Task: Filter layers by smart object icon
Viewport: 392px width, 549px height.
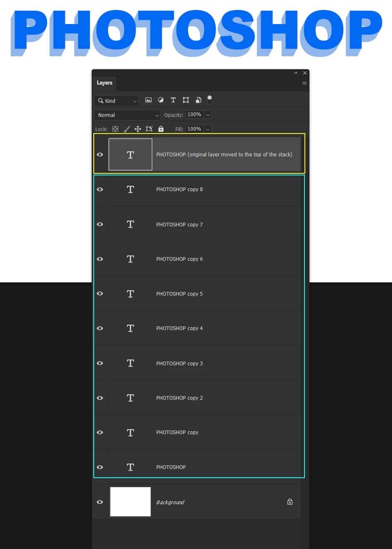Action: (198, 100)
